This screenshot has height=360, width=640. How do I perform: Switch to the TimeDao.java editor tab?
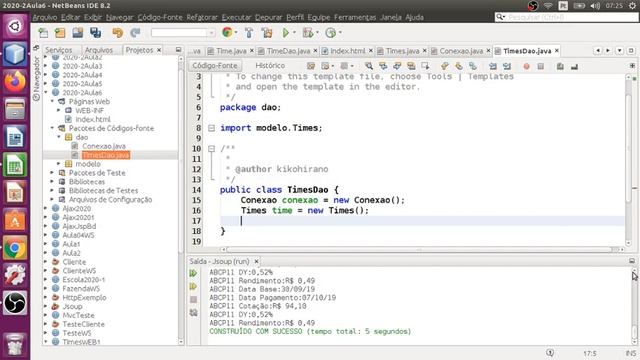288,51
